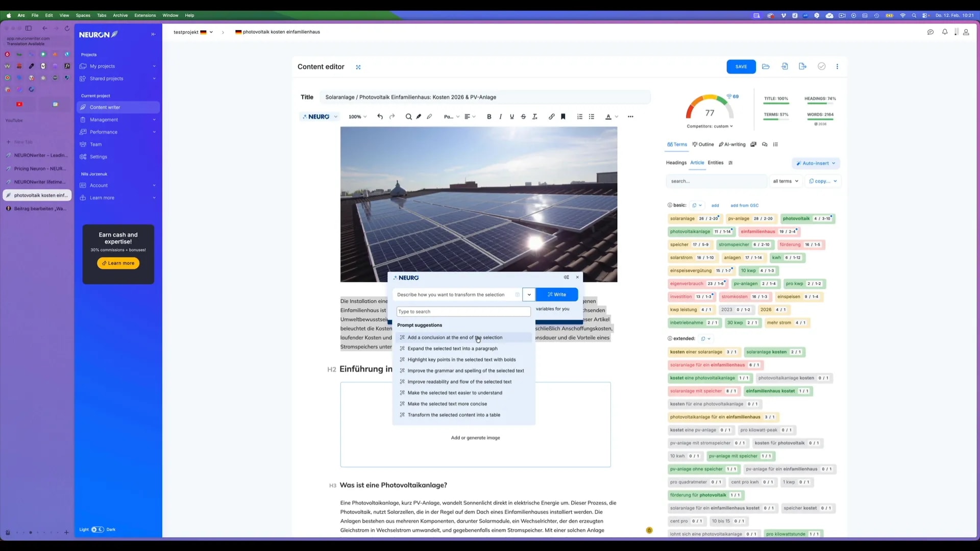
Task: Expand the zoom 100% dropdown
Action: [357, 117]
